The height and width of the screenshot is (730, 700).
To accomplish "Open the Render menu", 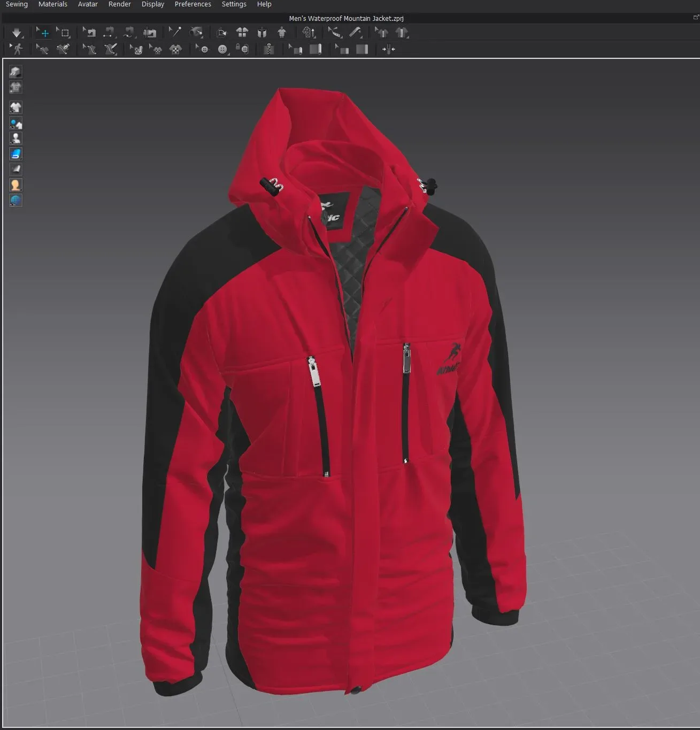I will [120, 4].
